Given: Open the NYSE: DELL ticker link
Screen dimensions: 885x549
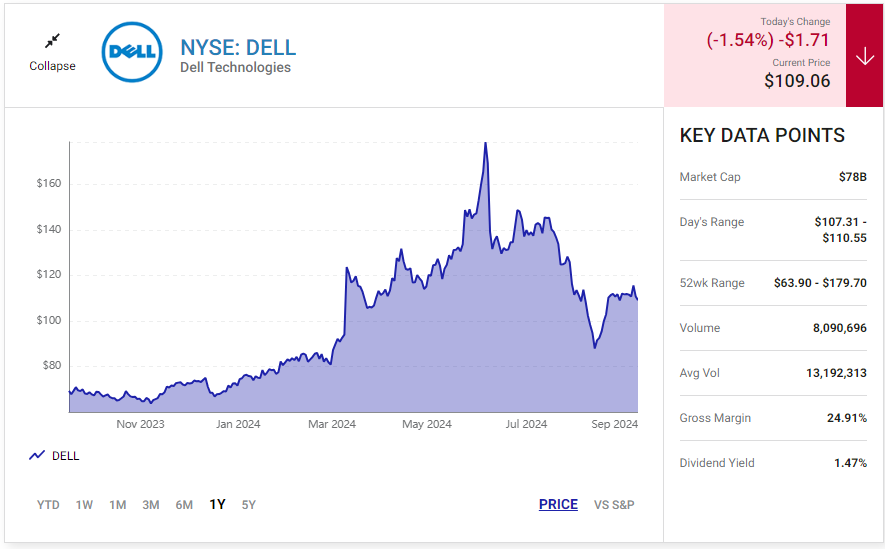Looking at the screenshot, I should tap(238, 47).
